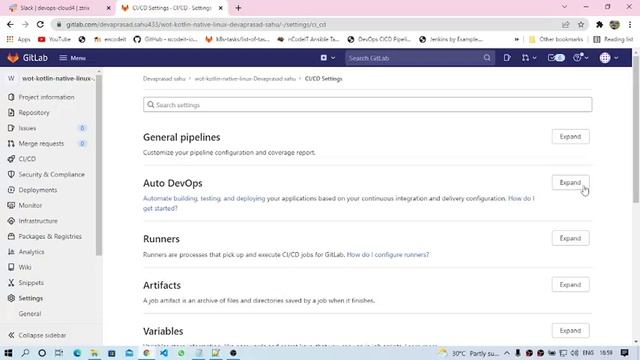Show more bookmarks with the chevron

516,39
